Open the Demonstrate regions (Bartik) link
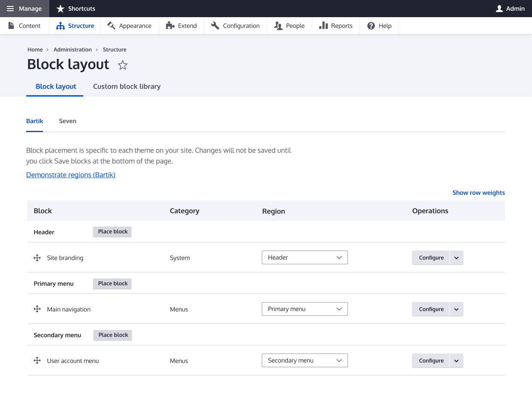Viewport: 532px width, 393px height. [71, 175]
